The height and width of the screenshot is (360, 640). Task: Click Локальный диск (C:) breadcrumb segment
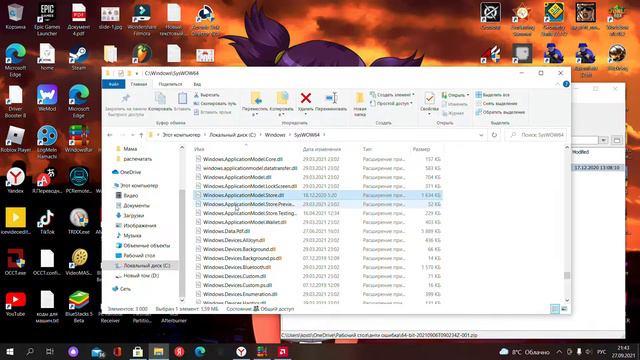tap(232, 135)
